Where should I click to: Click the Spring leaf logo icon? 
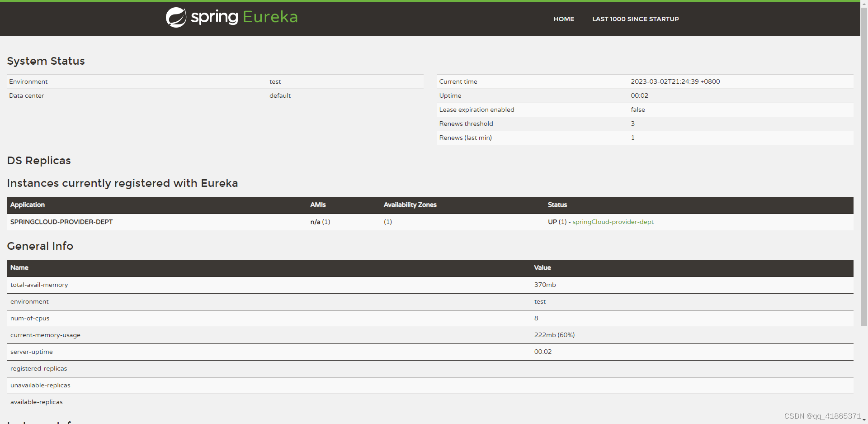click(x=176, y=18)
